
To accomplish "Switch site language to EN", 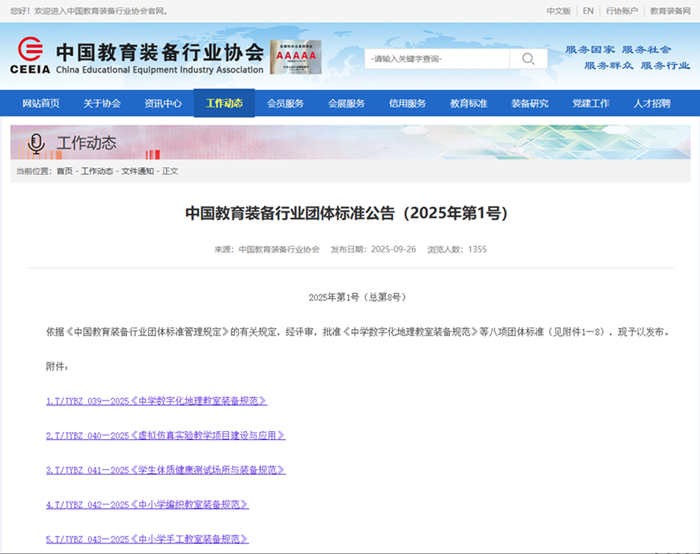I will coord(588,11).
